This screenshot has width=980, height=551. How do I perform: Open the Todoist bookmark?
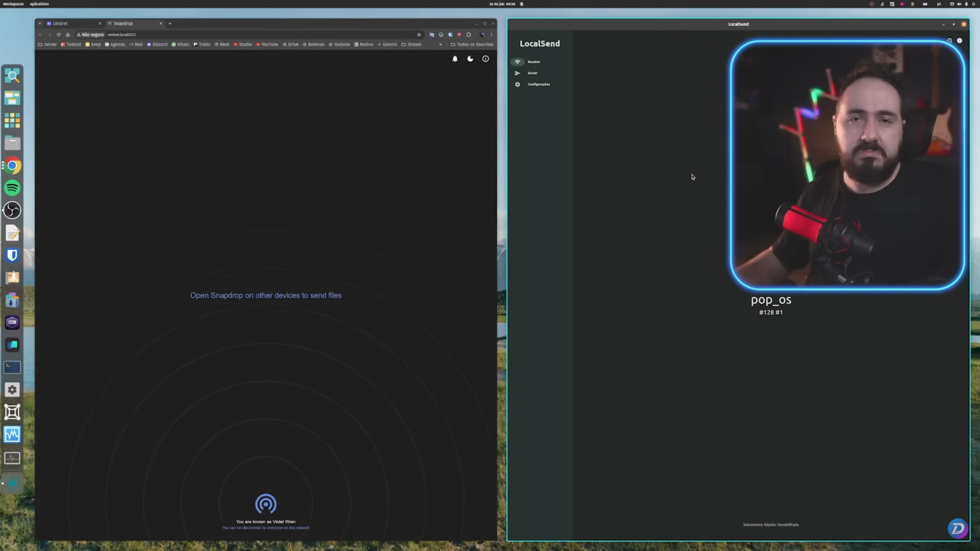click(71, 45)
